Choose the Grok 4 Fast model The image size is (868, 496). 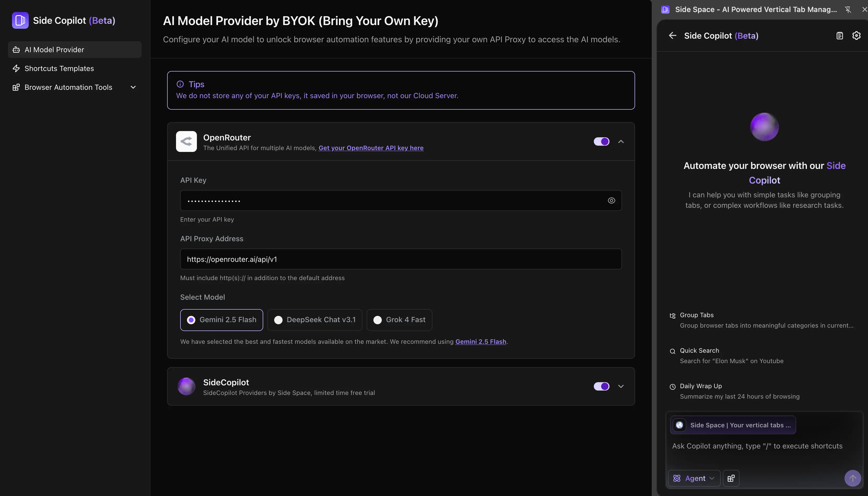(x=399, y=320)
